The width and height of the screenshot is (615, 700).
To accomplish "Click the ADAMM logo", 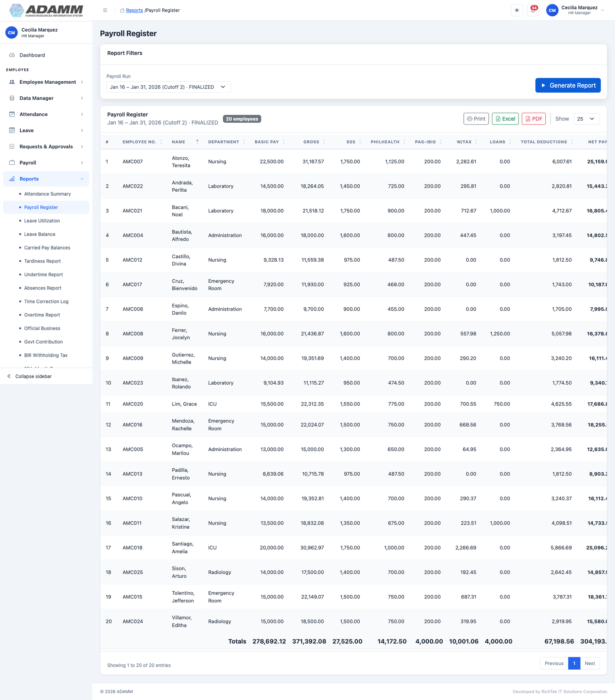I will click(x=46, y=11).
